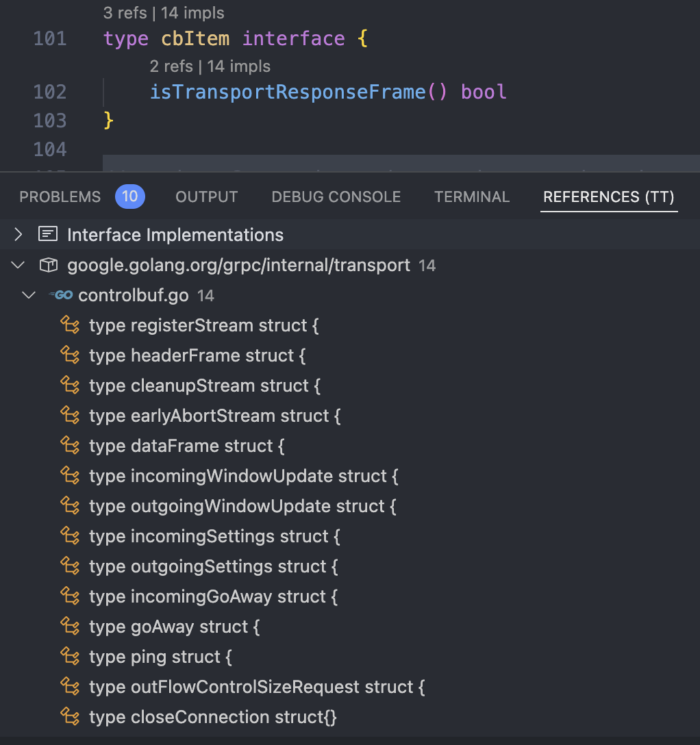
Task: Select 'type incomingWindowUpdate struct {' result
Action: click(244, 476)
